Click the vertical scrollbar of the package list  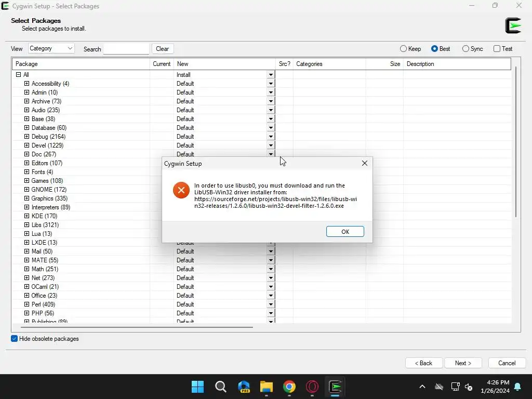point(516,142)
